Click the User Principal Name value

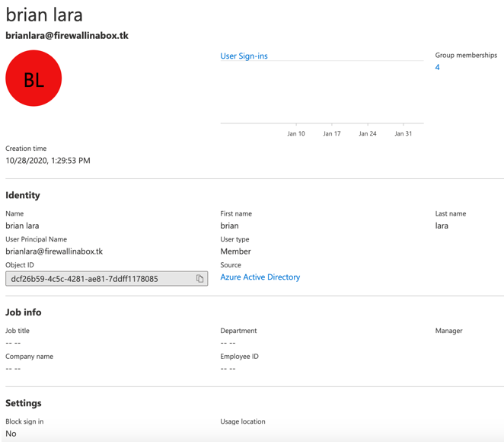coord(54,251)
